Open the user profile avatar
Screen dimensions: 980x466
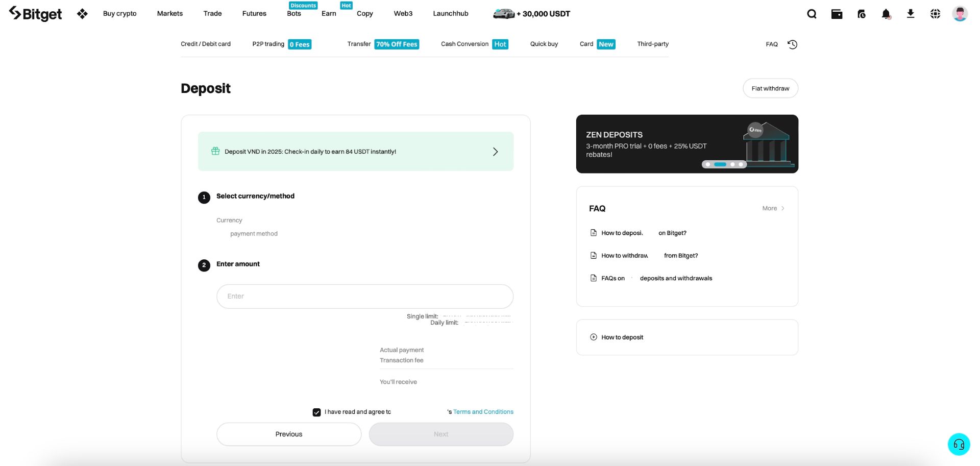(960, 14)
